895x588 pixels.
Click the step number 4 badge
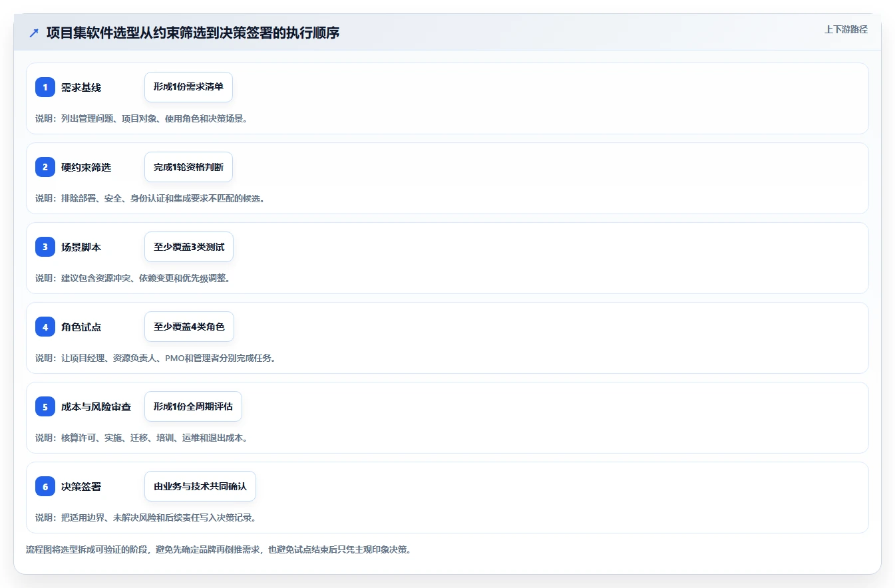45,327
